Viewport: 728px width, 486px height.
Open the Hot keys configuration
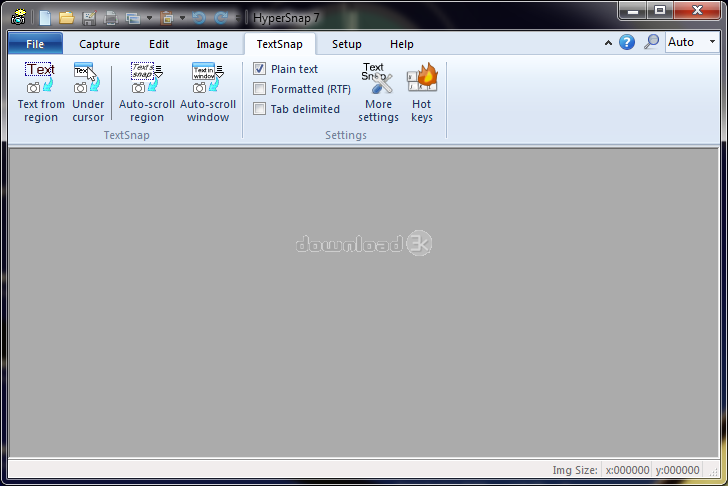tap(422, 92)
